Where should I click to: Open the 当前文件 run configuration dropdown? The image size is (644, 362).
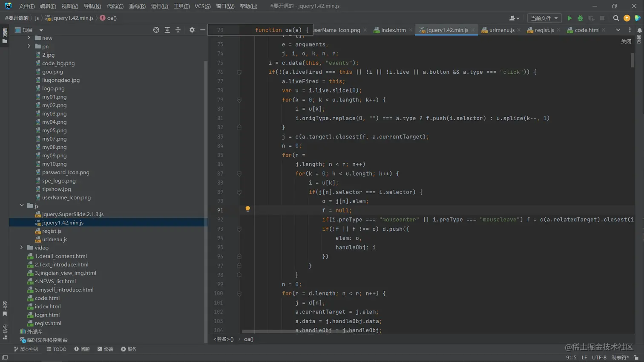click(x=544, y=18)
